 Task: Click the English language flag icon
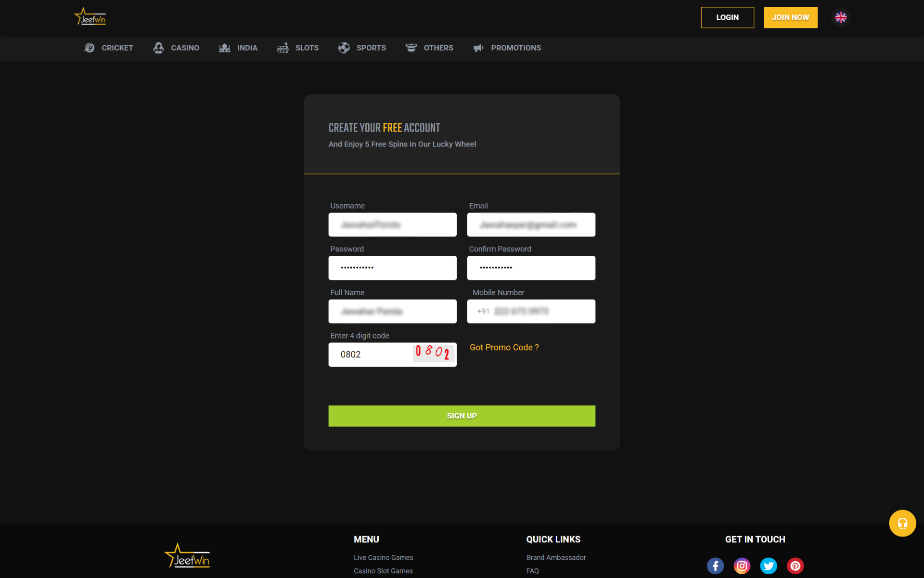(x=841, y=17)
